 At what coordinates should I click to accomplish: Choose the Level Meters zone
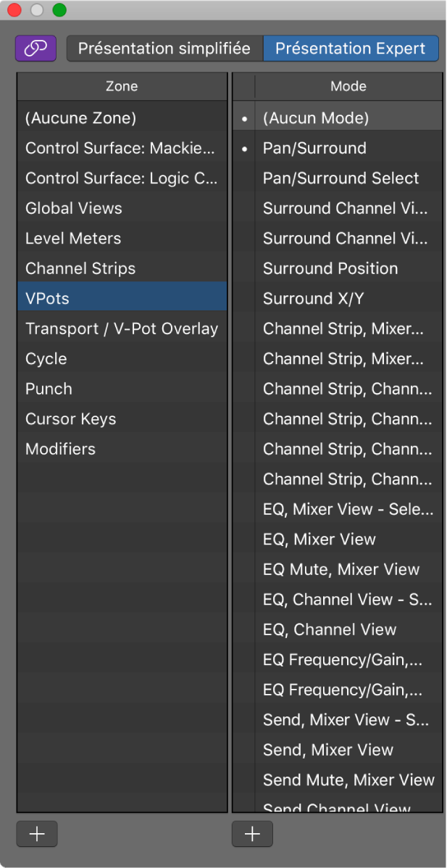pyautogui.click(x=73, y=239)
